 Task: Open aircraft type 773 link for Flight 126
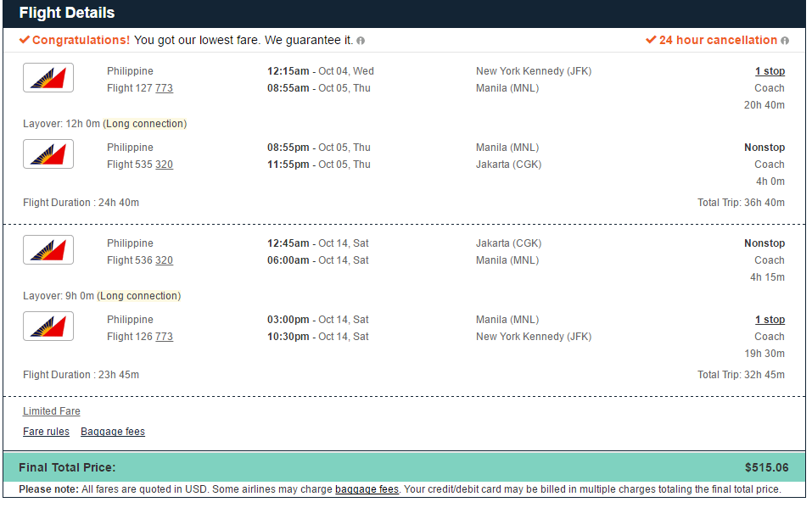164,337
